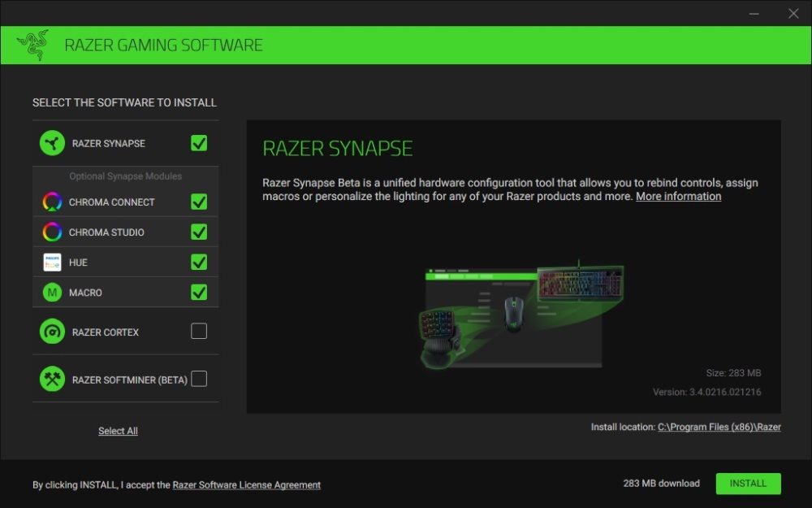Close the Razer installer window
The height and width of the screenshot is (508, 812).
tap(793, 14)
